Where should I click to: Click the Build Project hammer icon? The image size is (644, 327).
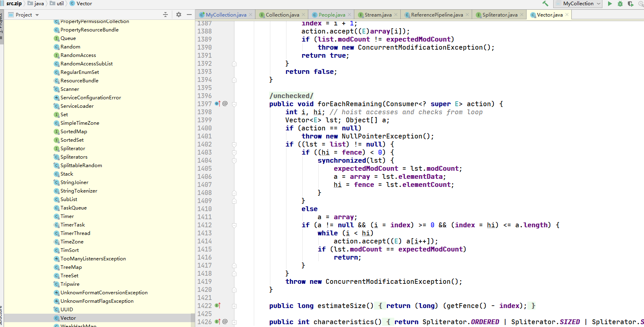click(546, 4)
